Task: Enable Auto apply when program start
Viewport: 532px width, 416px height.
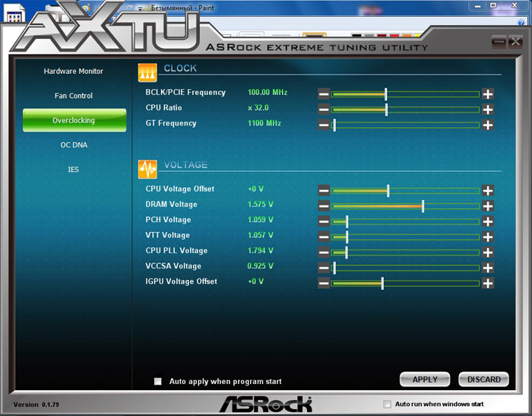Action: tap(158, 382)
